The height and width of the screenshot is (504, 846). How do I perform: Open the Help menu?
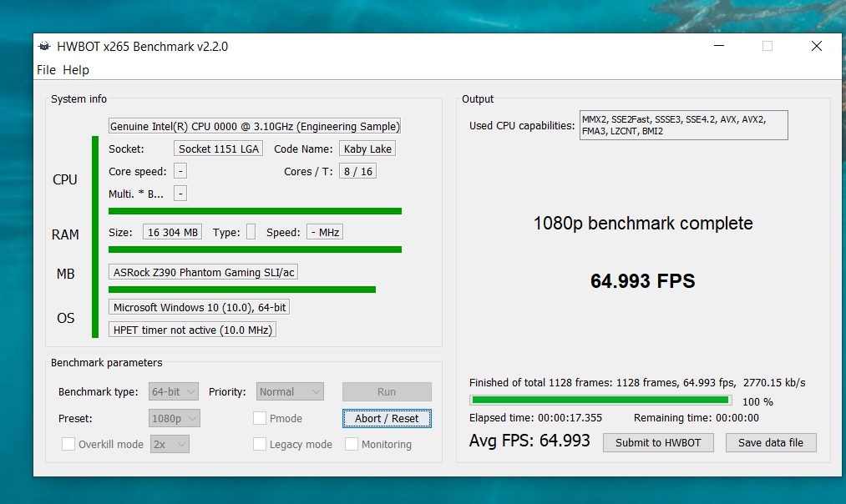[x=75, y=70]
